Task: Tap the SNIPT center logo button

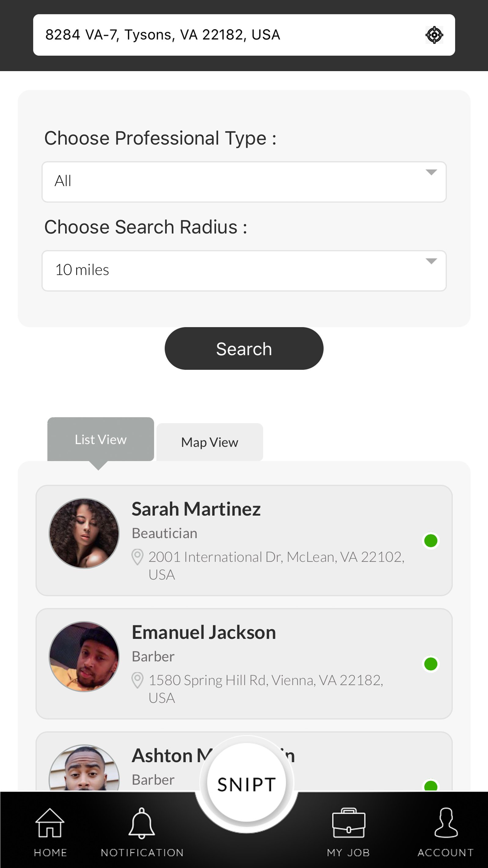Action: click(x=246, y=783)
